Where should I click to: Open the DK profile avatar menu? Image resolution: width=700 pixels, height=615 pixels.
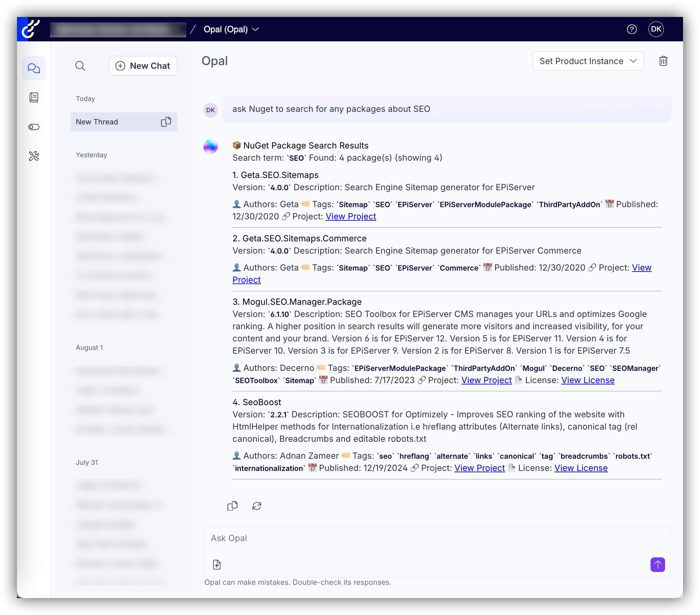657,29
